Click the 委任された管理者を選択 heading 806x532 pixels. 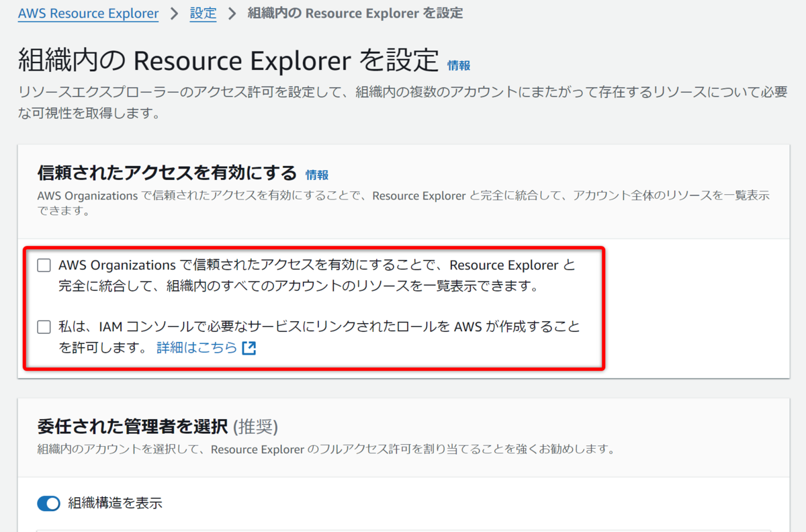click(x=134, y=426)
